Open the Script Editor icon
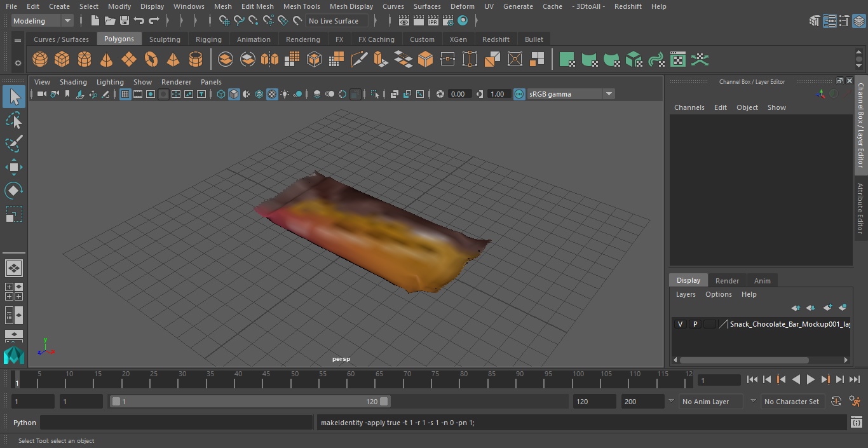 (x=856, y=423)
